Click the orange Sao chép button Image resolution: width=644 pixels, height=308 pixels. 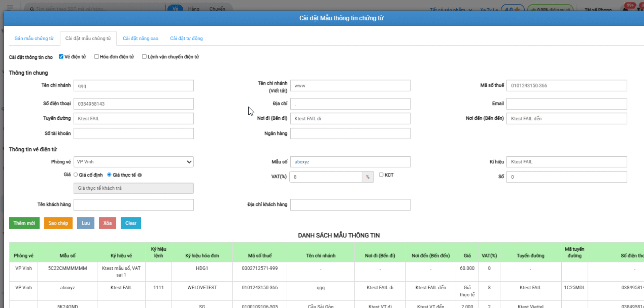[58, 223]
